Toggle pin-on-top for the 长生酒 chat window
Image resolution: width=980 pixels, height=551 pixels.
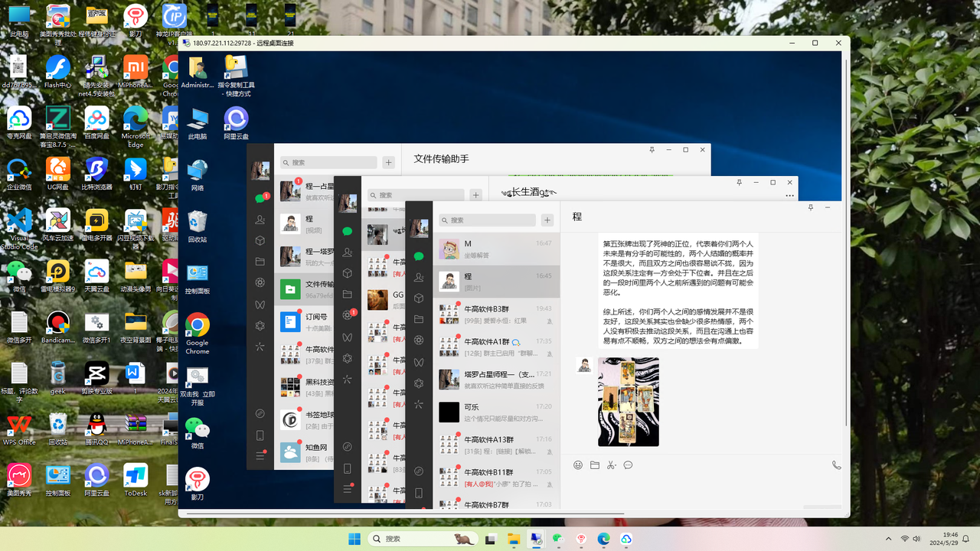pos(739,182)
